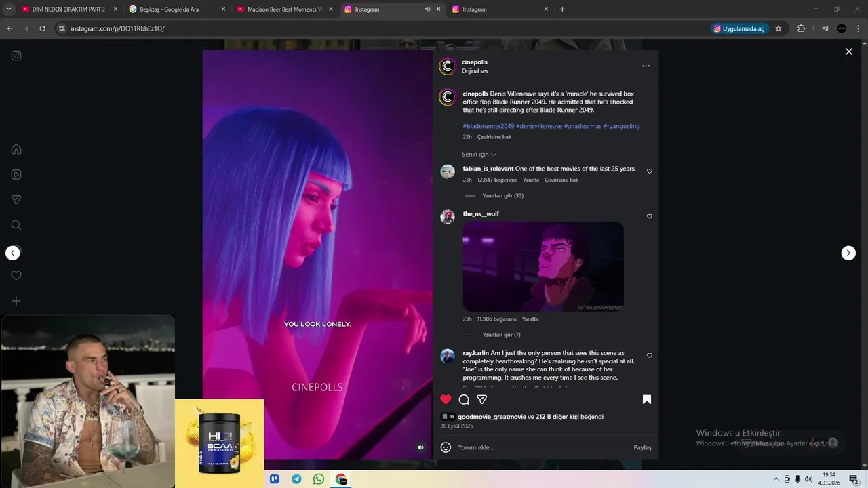Image resolution: width=868 pixels, height=488 pixels.
Task: Click 'Çevirisine bak' on fabian_is_relevant comment
Action: (x=561, y=180)
